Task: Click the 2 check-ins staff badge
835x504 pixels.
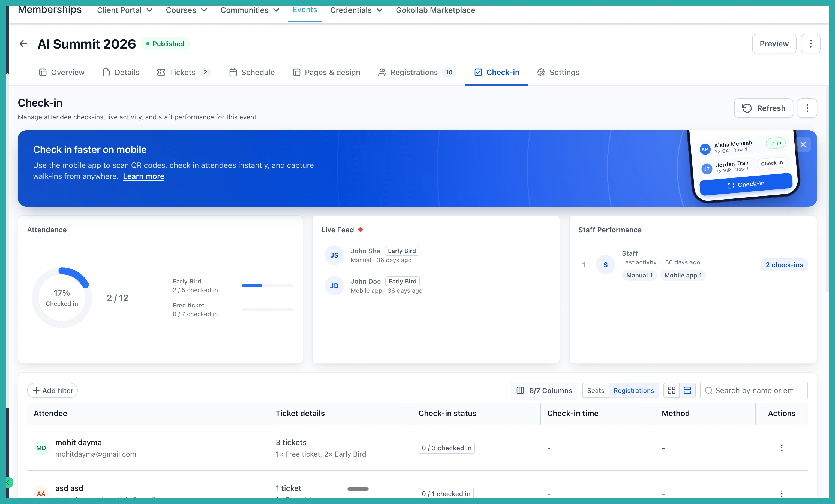Action: [x=784, y=265]
